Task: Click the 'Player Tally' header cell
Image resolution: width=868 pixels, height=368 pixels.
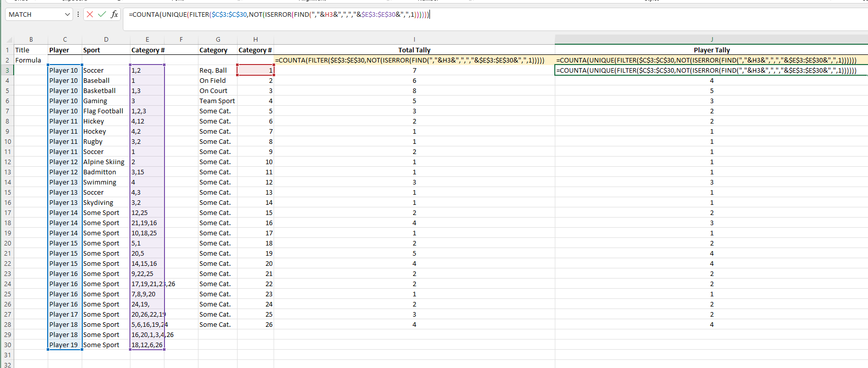Action: pos(712,50)
